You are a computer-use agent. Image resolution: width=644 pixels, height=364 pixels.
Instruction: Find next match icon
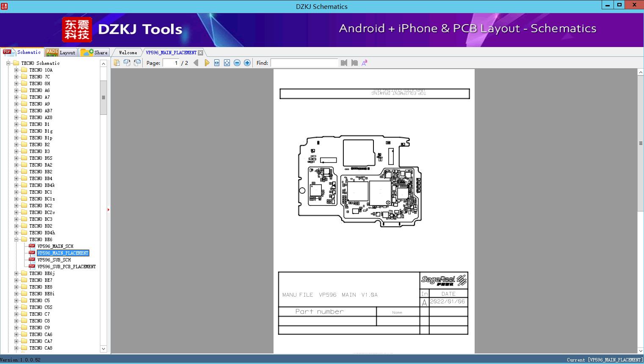pos(354,63)
